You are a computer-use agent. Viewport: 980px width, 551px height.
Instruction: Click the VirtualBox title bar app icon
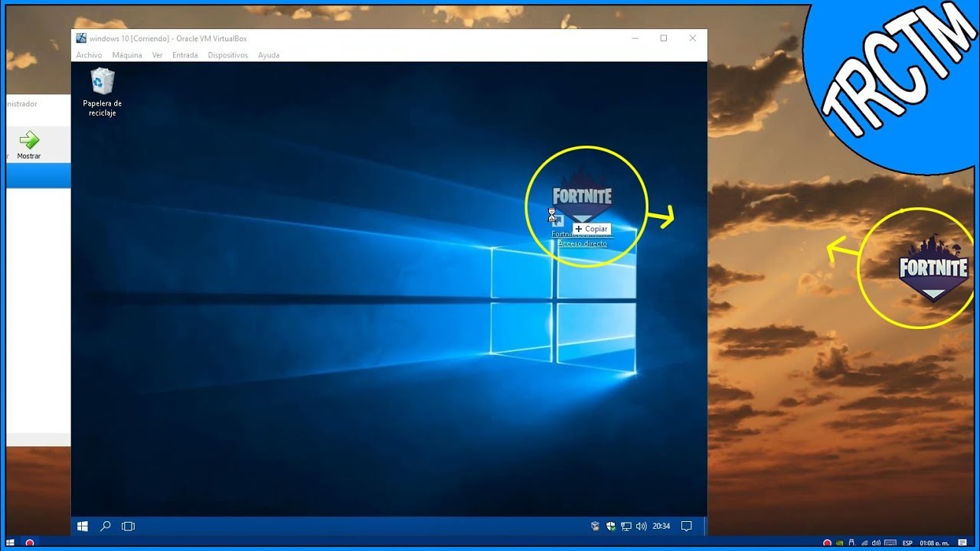81,38
